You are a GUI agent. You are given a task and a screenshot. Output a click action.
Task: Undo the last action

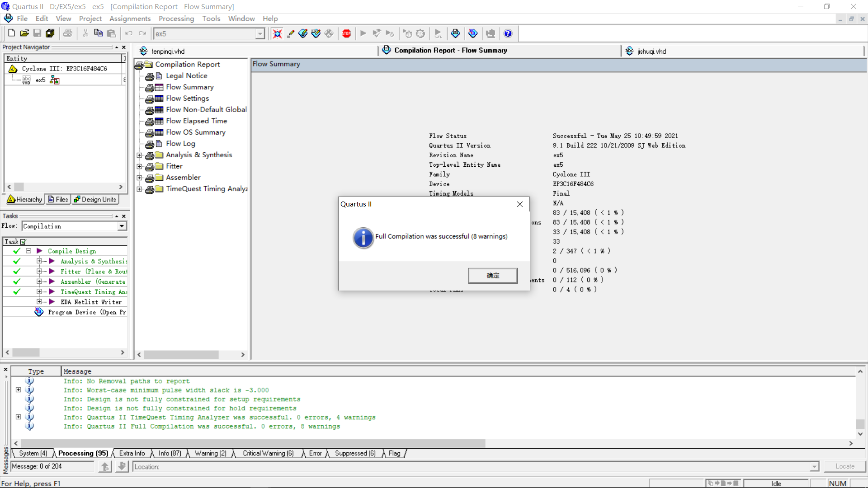pyautogui.click(x=129, y=33)
